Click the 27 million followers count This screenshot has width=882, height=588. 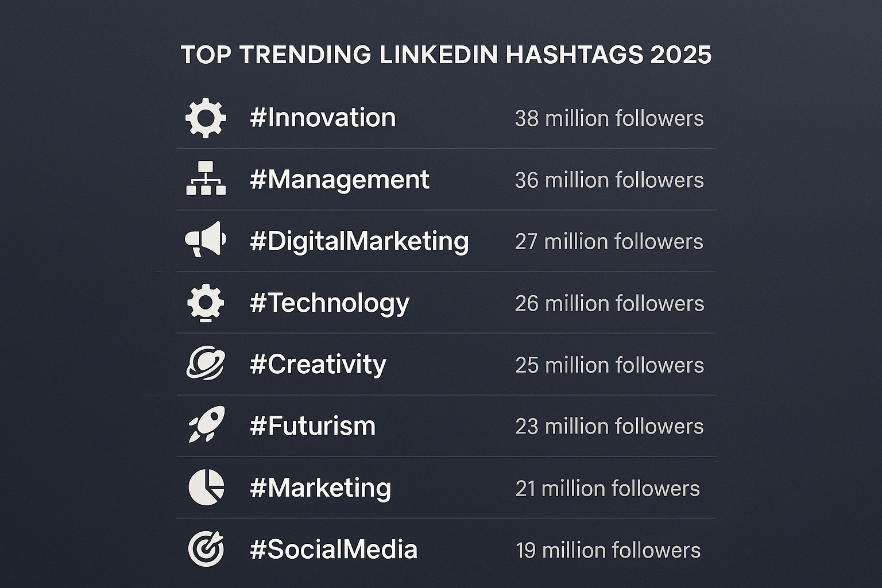pos(609,242)
